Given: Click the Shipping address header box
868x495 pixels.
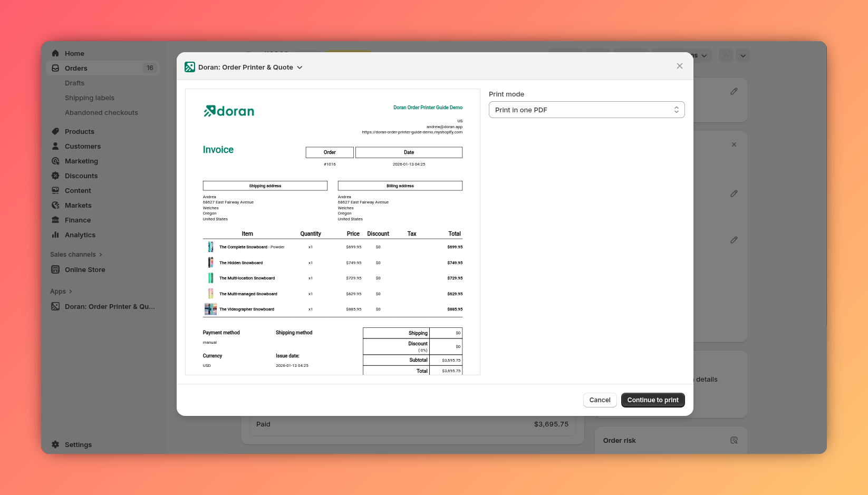Looking at the screenshot, I should [x=265, y=186].
